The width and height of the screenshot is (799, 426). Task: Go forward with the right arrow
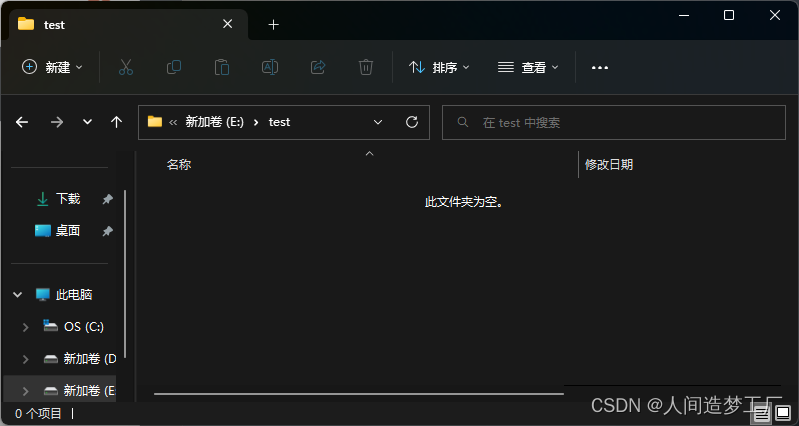[x=57, y=122]
